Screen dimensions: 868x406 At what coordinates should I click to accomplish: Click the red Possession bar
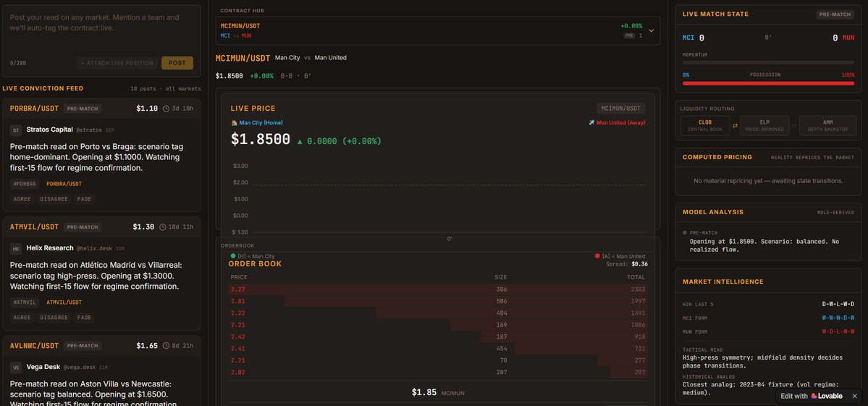768,83
